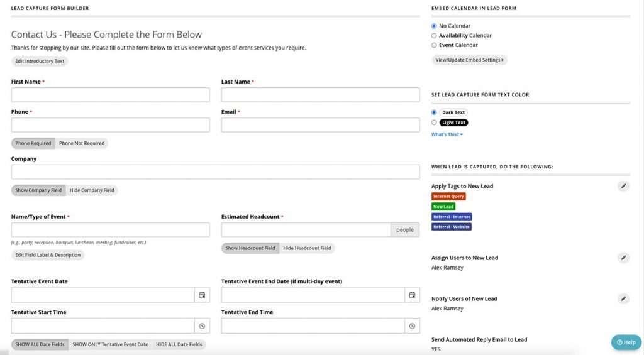Open calendar picker for Tentative Event Date

[x=202, y=295]
